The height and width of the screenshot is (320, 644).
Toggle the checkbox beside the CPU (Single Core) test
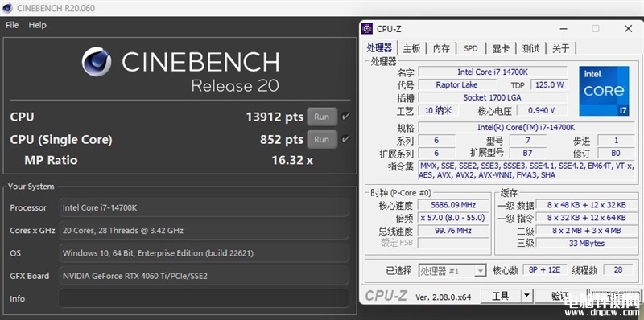click(x=345, y=139)
